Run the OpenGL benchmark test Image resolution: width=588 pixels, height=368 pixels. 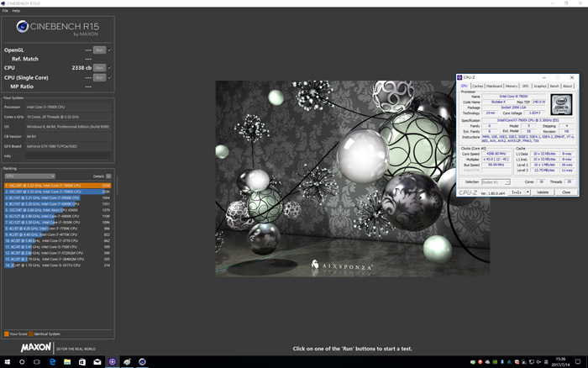[x=99, y=50]
